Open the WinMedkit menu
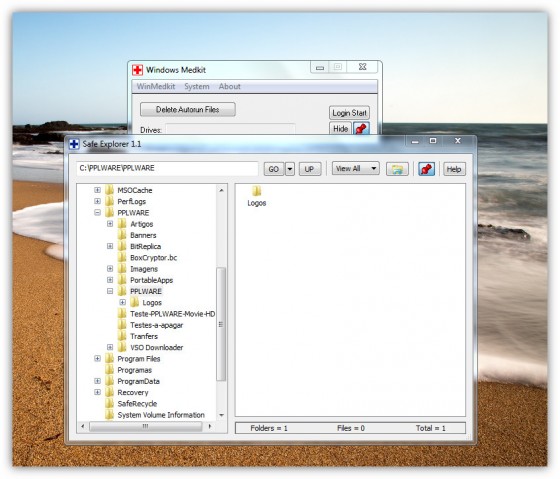This screenshot has height=479, width=560. (x=156, y=86)
